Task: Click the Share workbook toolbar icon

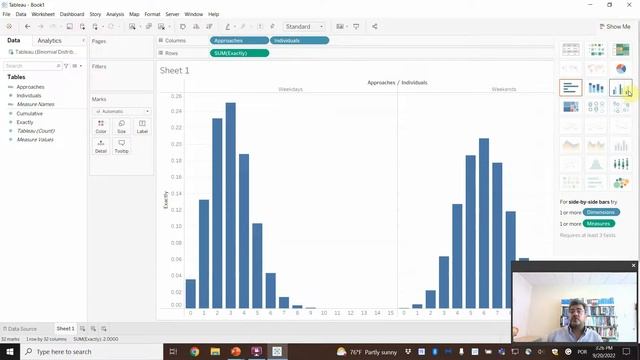Action: (375, 27)
